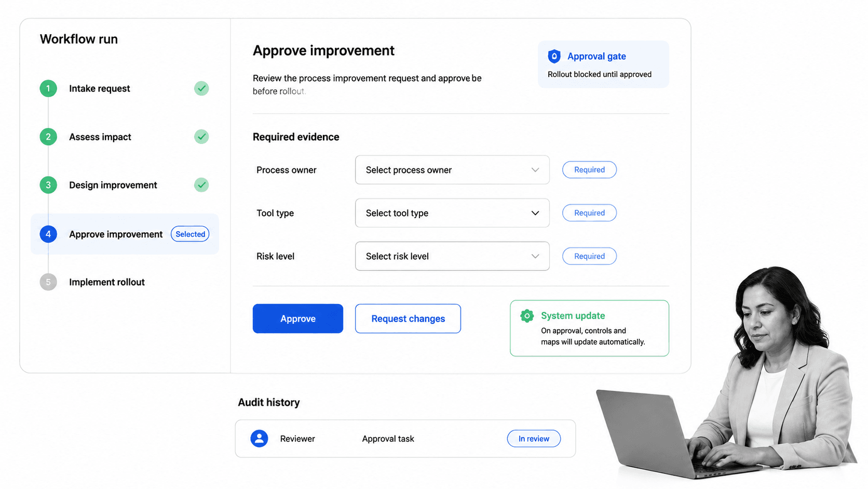868x489 pixels.
Task: Click the chevron in tool type field
Action: click(x=535, y=213)
